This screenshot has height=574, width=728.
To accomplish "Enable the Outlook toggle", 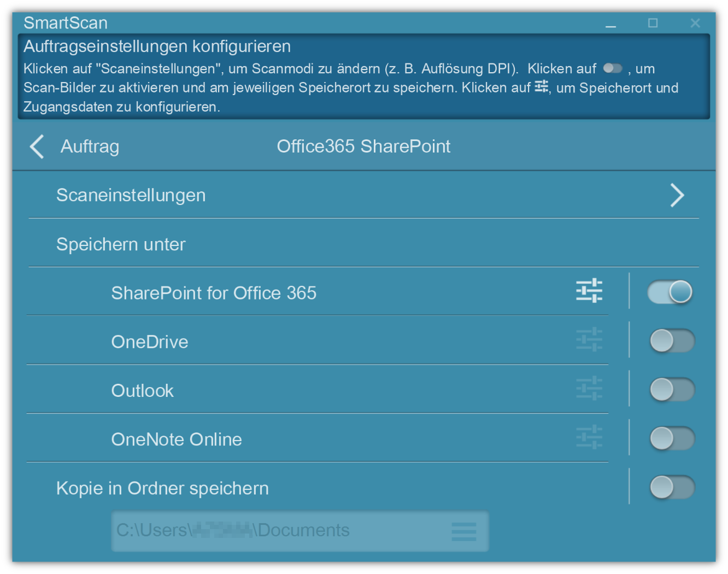I will 672,390.
